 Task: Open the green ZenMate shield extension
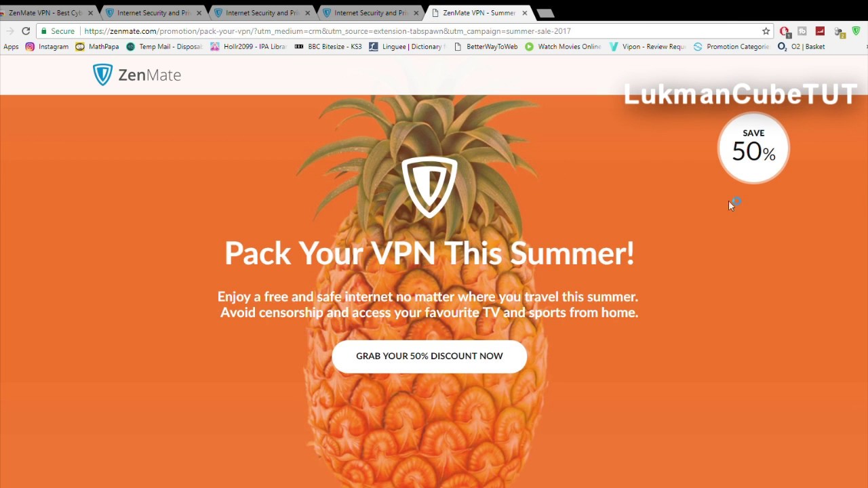pos(856,31)
